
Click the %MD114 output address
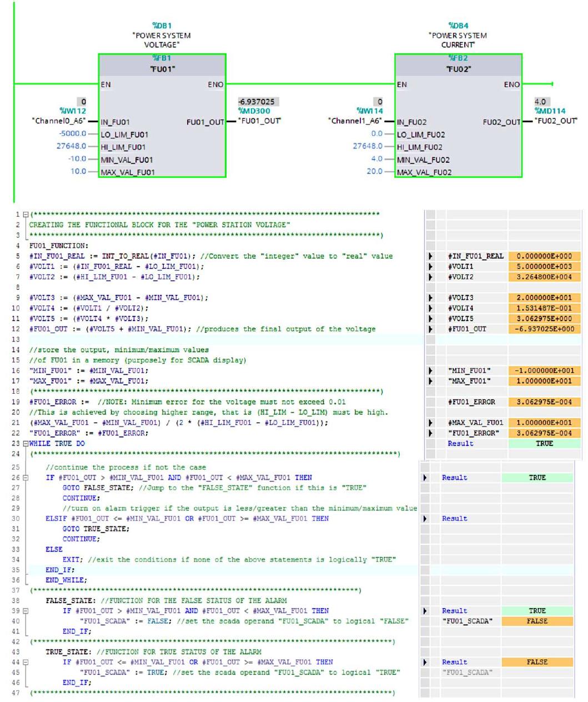(550, 111)
